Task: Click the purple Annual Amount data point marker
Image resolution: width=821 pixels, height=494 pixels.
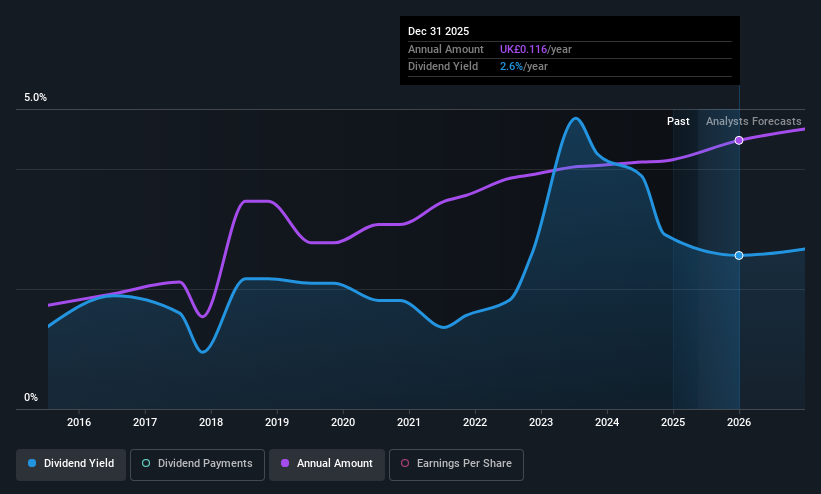Action: tap(739, 140)
